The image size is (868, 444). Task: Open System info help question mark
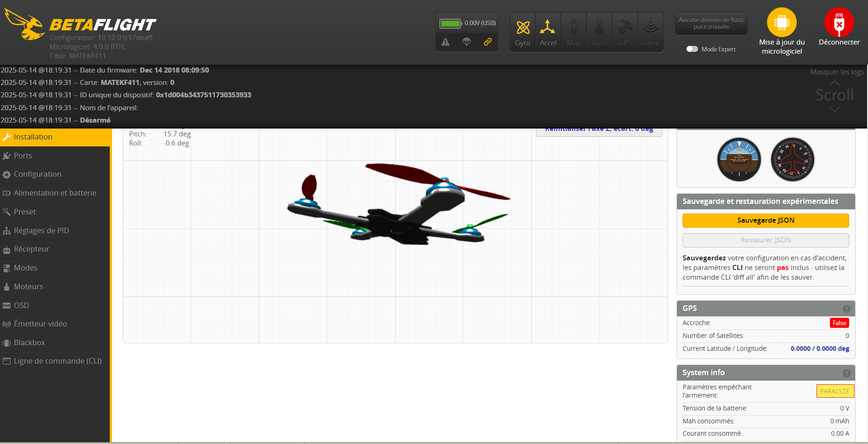click(x=846, y=373)
